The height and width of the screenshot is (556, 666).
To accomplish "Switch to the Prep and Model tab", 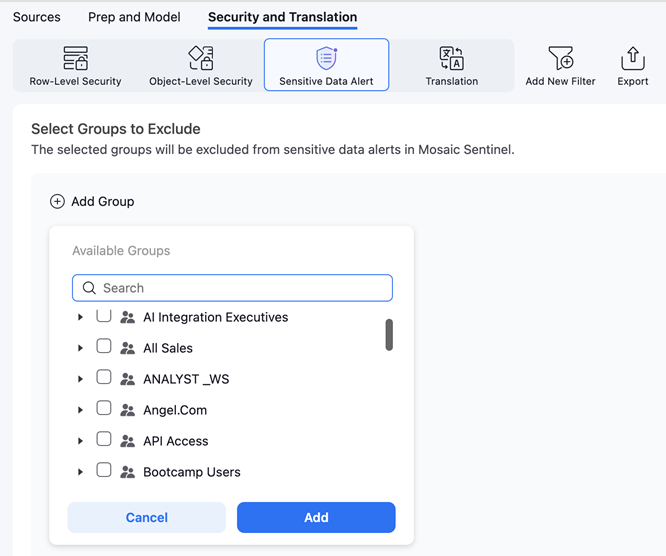I will [x=134, y=17].
